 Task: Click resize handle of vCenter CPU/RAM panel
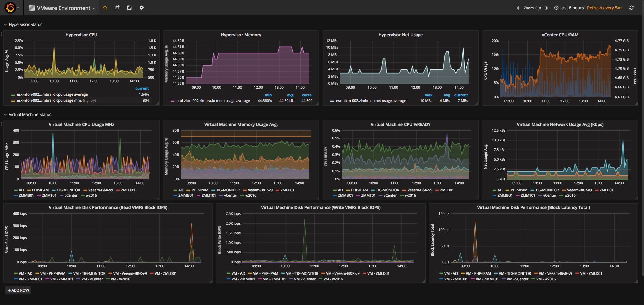tap(636, 104)
